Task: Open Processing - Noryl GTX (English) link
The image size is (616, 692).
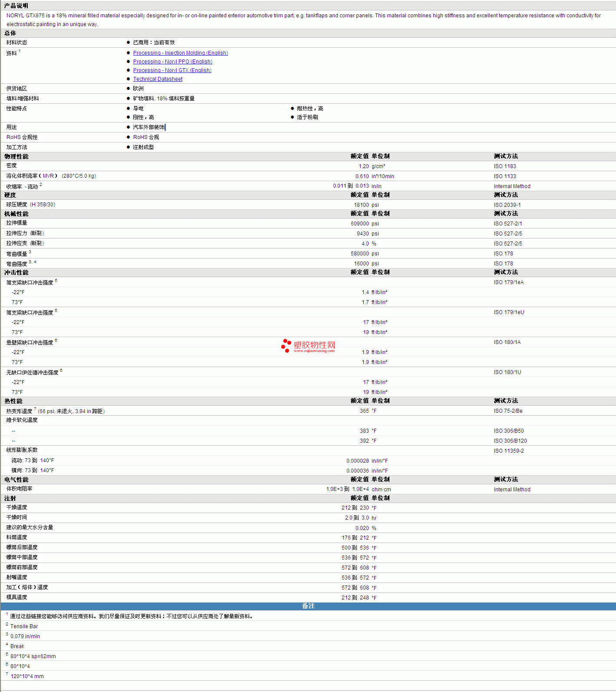Action: [x=172, y=70]
